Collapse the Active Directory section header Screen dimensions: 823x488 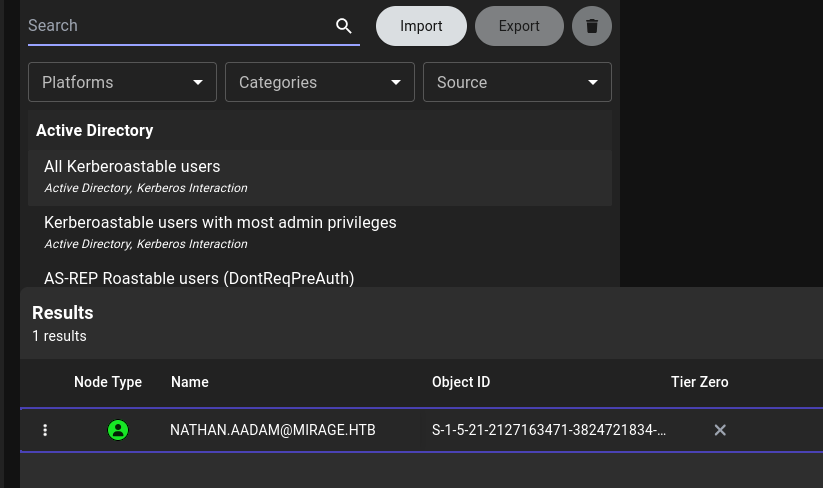click(x=95, y=130)
